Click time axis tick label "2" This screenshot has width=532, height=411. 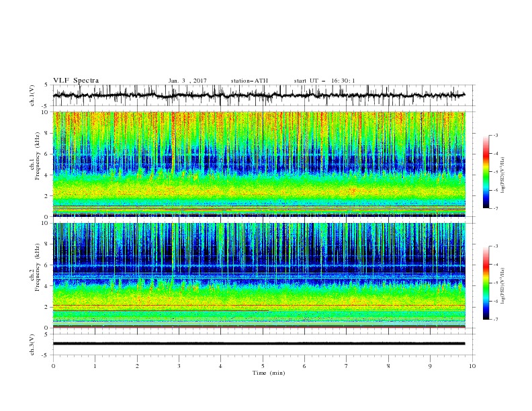pos(137,366)
